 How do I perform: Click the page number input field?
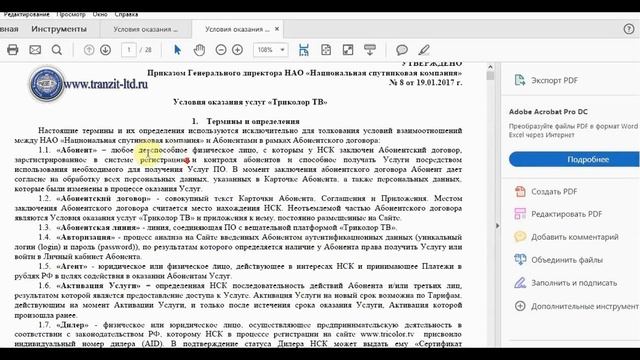click(129, 50)
